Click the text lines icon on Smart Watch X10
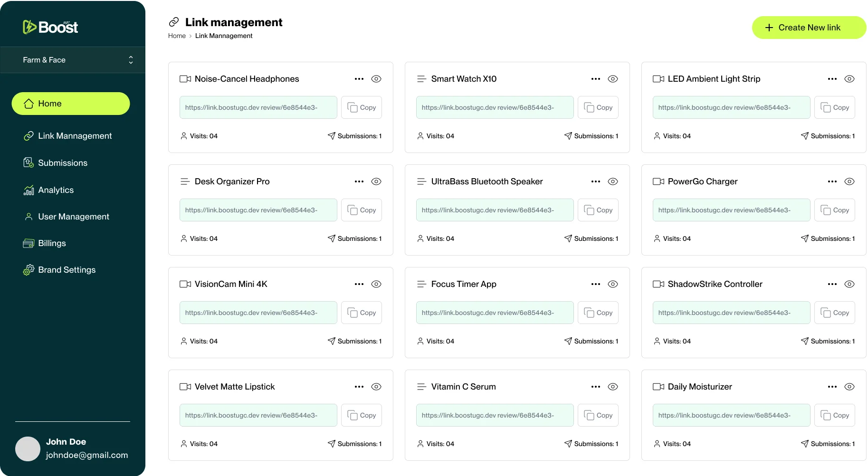The image size is (868, 476). click(421, 79)
